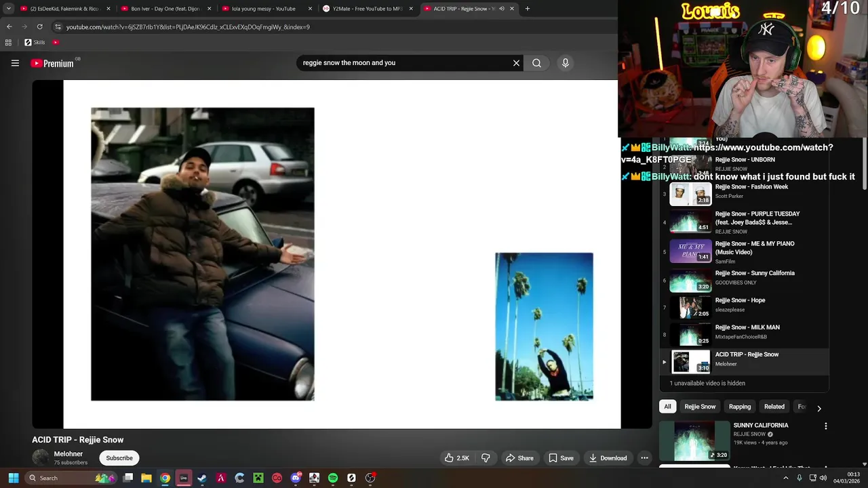The image size is (868, 488).
Task: Open the Skills bookmark
Action: (35, 42)
